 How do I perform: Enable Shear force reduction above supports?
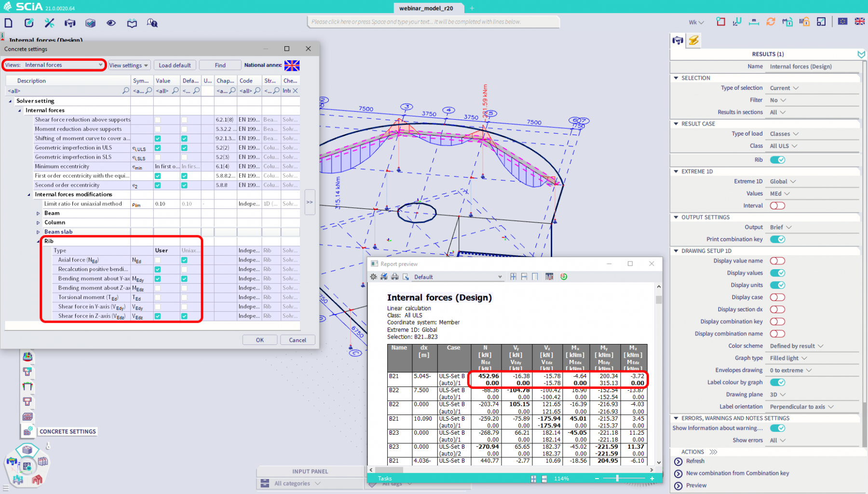158,120
